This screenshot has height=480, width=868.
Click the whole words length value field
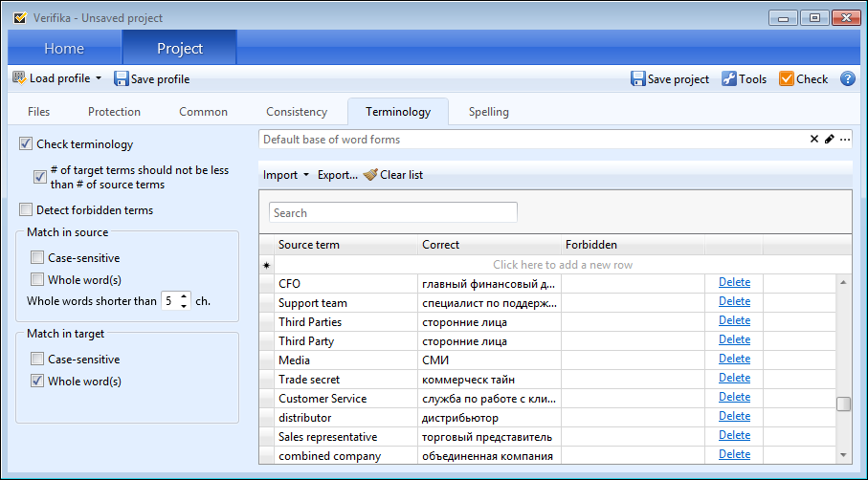coord(169,301)
